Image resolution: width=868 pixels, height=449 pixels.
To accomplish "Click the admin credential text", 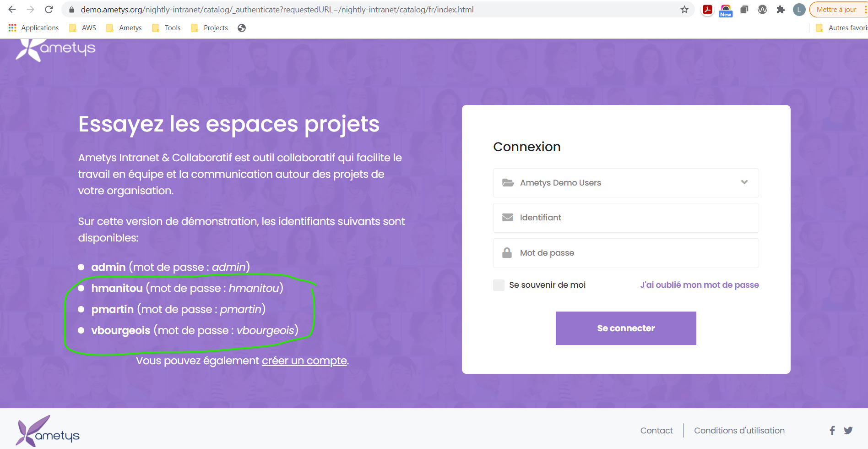I will tap(170, 267).
